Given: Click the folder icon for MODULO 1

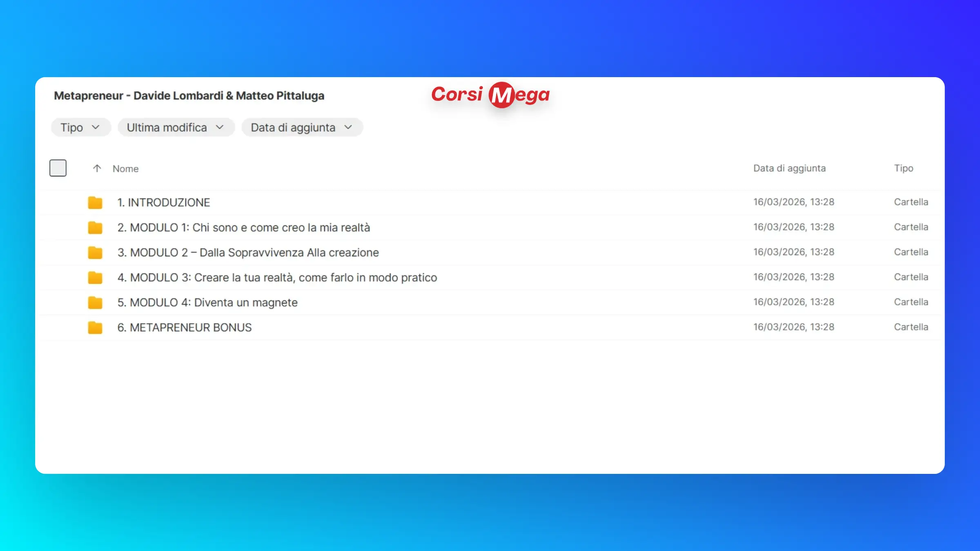Looking at the screenshot, I should point(95,227).
